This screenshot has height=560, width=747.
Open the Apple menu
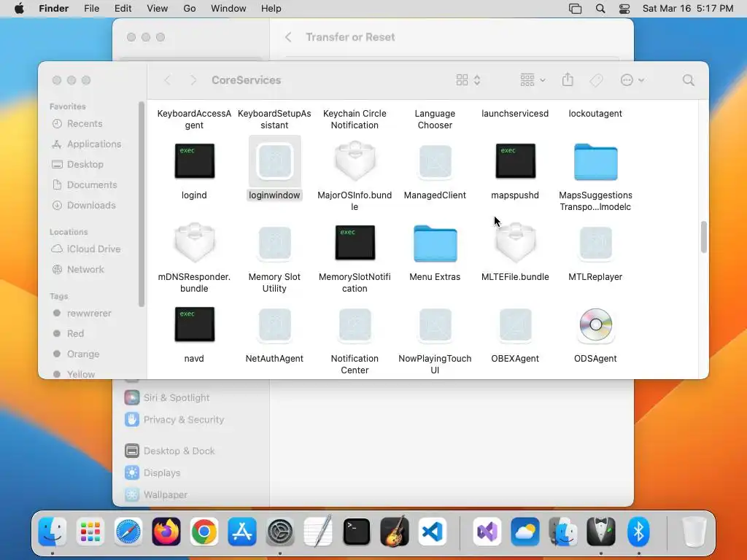(19, 9)
